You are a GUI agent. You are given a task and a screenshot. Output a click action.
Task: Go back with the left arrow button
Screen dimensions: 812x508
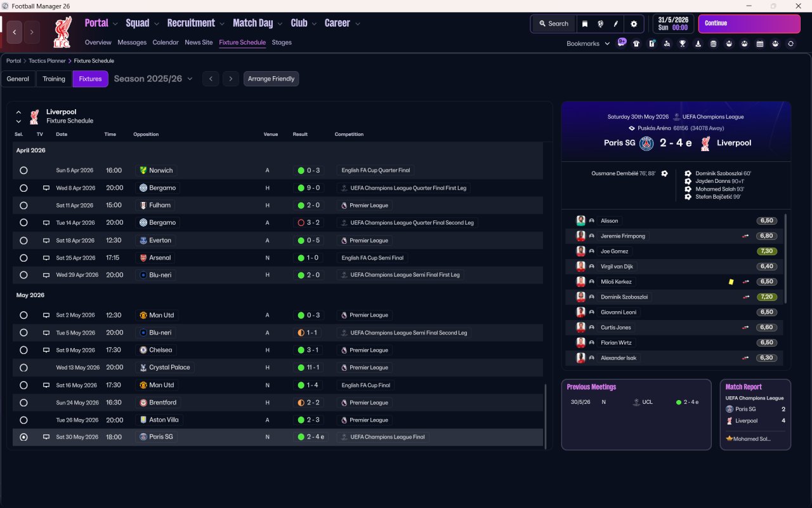point(15,32)
